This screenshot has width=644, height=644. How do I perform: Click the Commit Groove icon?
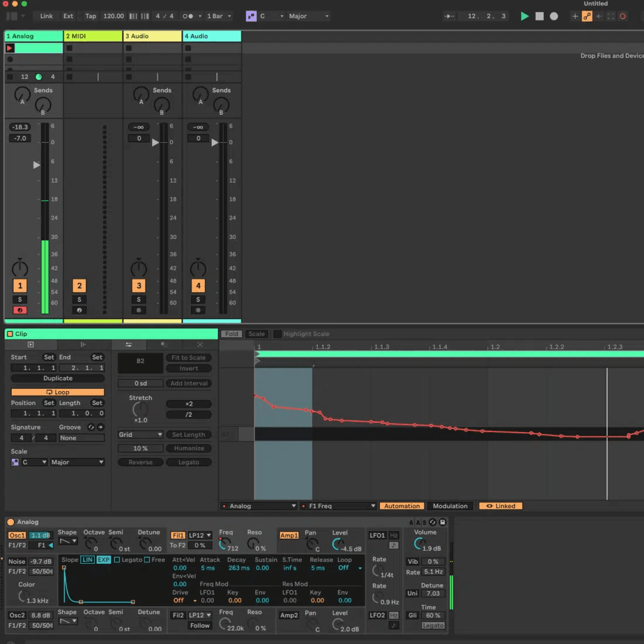pos(100,427)
